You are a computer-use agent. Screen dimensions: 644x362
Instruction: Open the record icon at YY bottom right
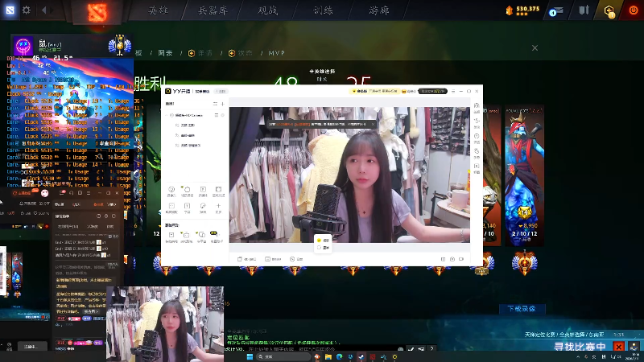coord(452,259)
